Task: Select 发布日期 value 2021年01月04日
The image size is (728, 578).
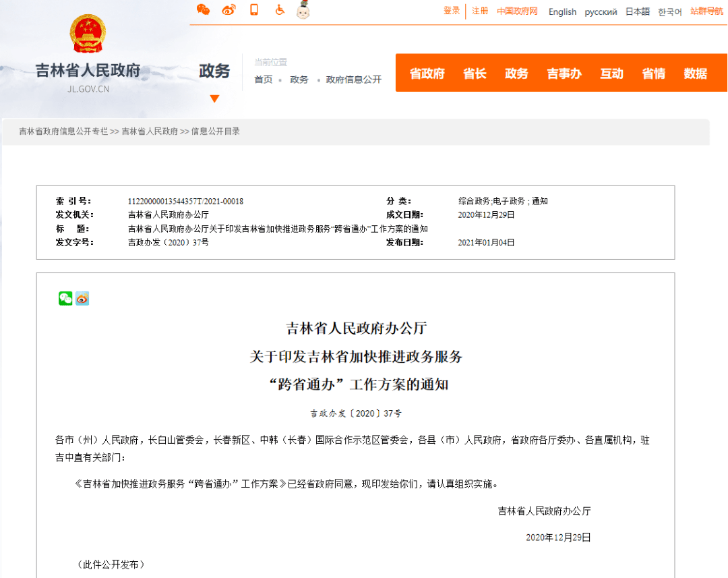Action: [486, 243]
